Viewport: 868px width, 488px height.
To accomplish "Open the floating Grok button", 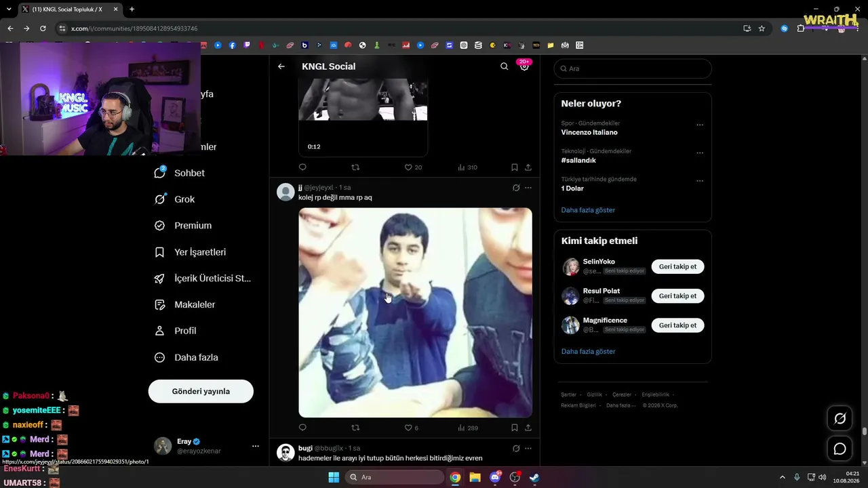I will 840,419.
